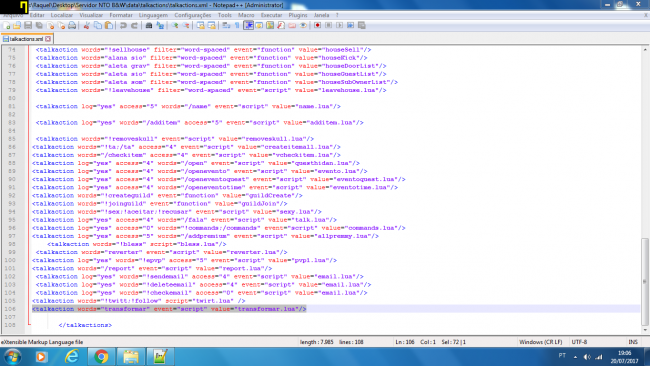Open the document map toolbar icon
Image resolution: width=650 pixels, height=366 pixels.
(x=270, y=26)
